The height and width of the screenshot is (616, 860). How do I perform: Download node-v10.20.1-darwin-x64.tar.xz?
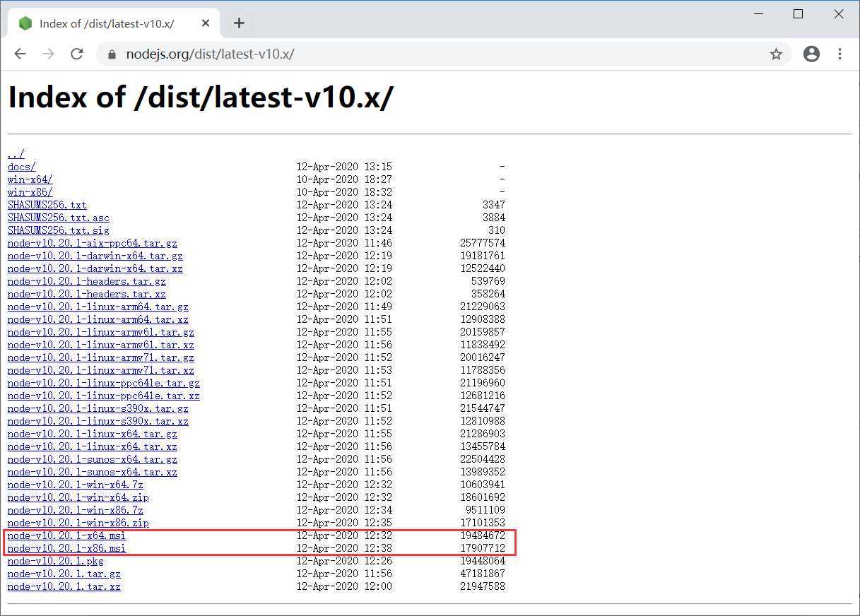95,268
